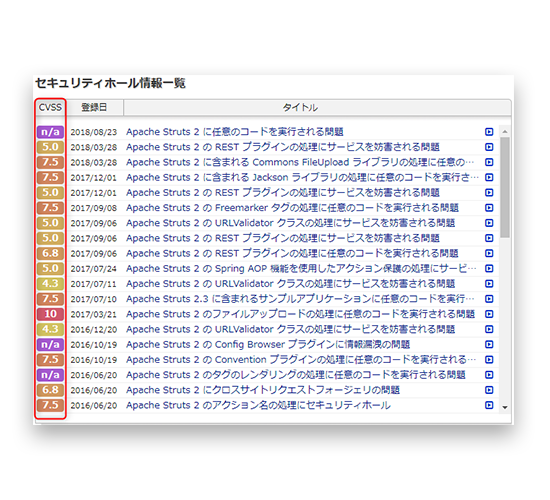
Task: Open the 2016/06/20 tag rendering vulnerability link
Action: pos(296,375)
